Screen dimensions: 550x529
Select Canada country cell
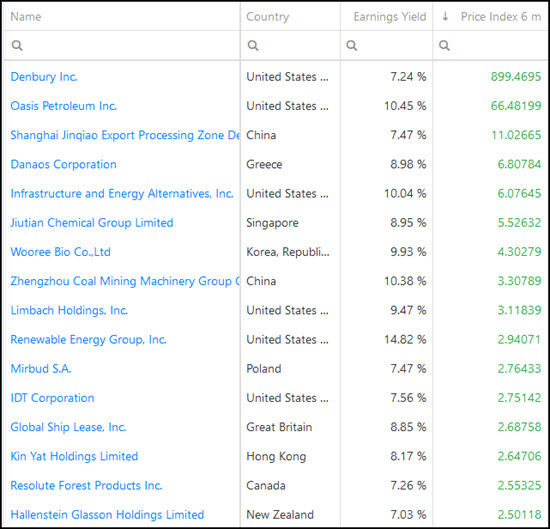coord(266,486)
